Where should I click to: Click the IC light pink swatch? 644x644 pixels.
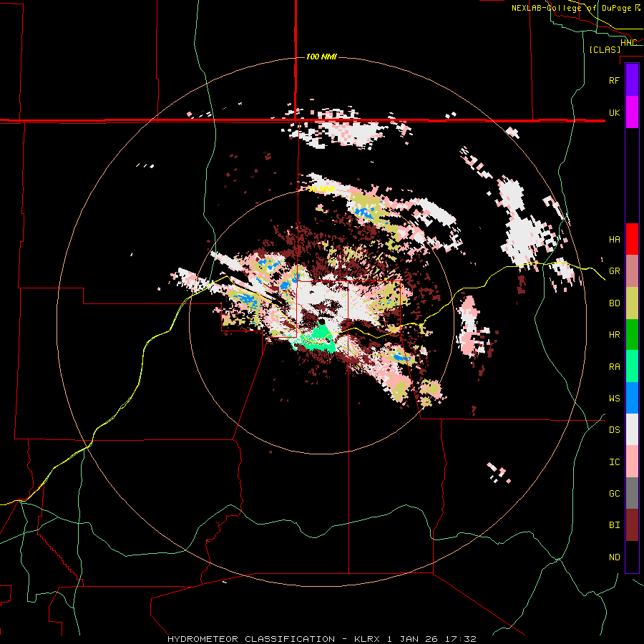tap(632, 462)
